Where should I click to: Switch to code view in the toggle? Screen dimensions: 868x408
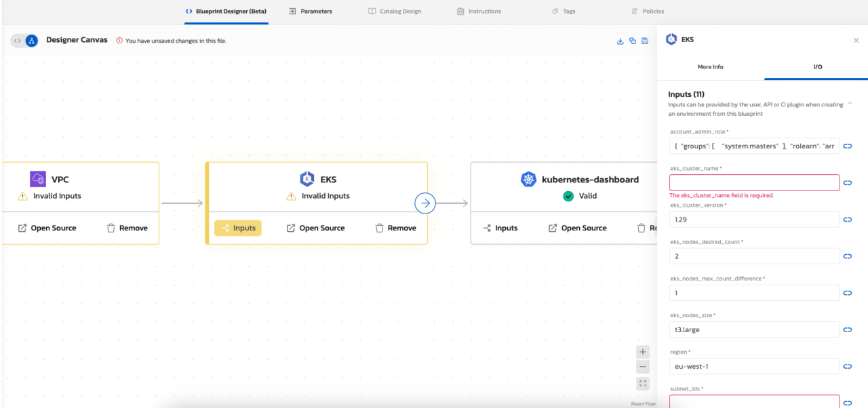pyautogui.click(x=18, y=41)
